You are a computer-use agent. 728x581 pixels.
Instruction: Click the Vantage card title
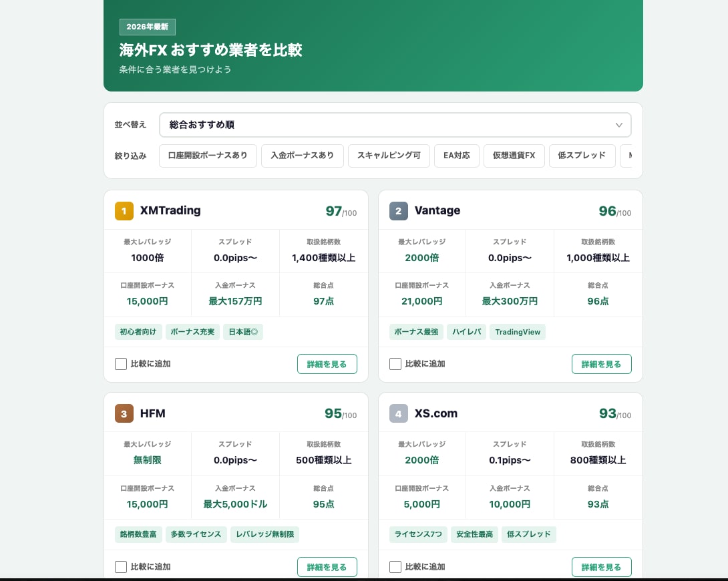437,210
